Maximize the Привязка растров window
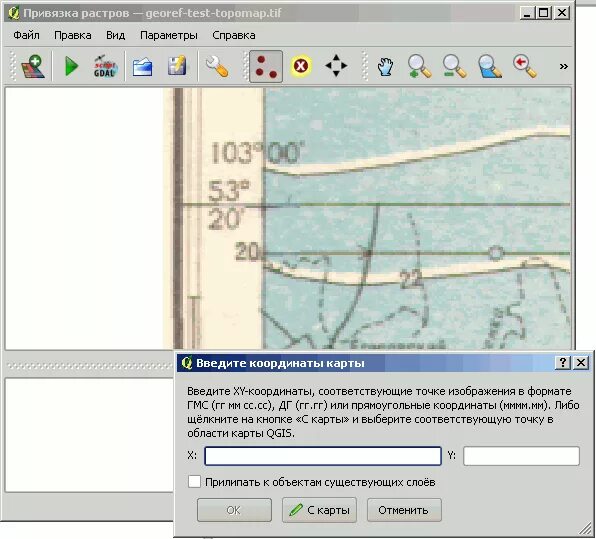 pos(544,13)
